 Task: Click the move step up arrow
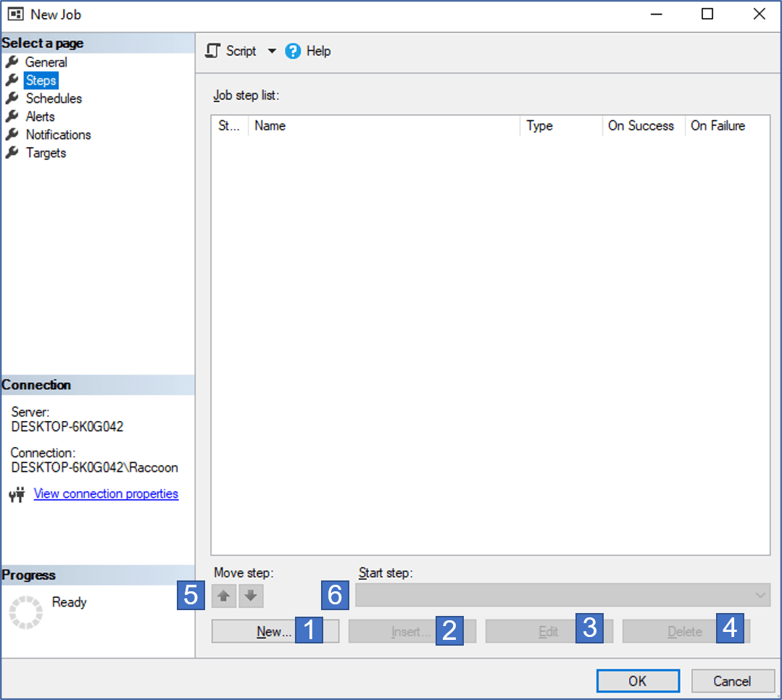click(224, 596)
